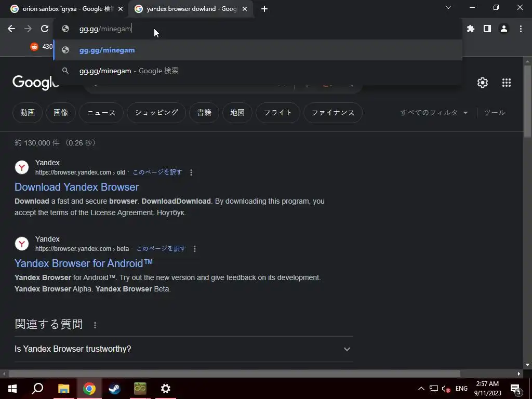Image resolution: width=532 pixels, height=399 pixels.
Task: Open Google quick settings gear
Action: [483, 83]
